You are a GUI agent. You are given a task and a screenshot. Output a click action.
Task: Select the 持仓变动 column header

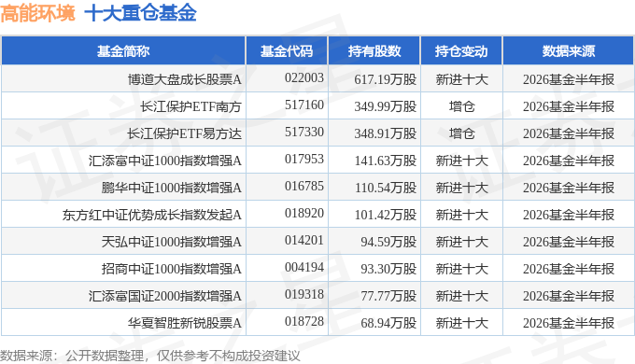pos(461,51)
